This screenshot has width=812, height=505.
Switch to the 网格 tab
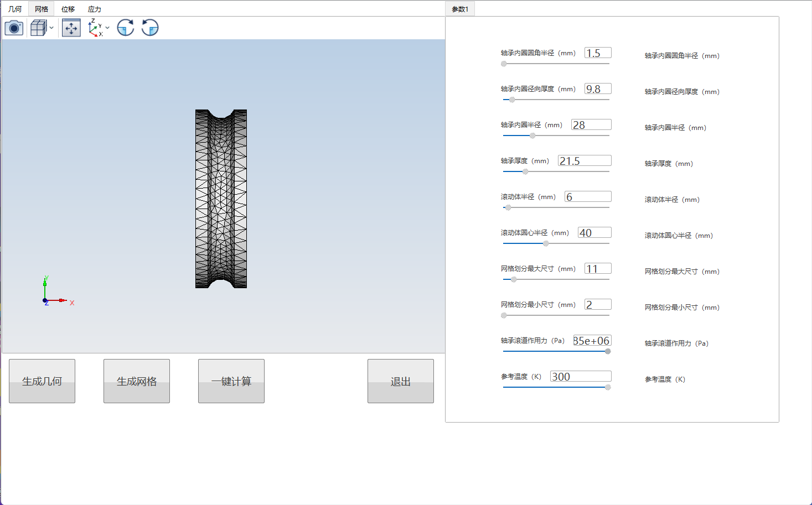(42, 9)
